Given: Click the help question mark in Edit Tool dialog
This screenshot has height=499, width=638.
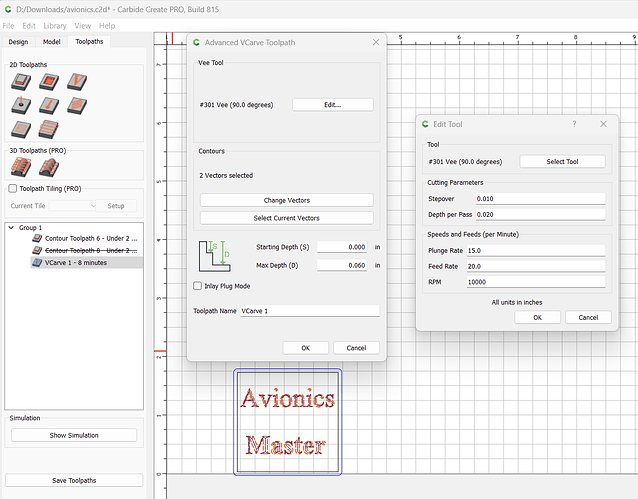Looking at the screenshot, I should point(574,124).
